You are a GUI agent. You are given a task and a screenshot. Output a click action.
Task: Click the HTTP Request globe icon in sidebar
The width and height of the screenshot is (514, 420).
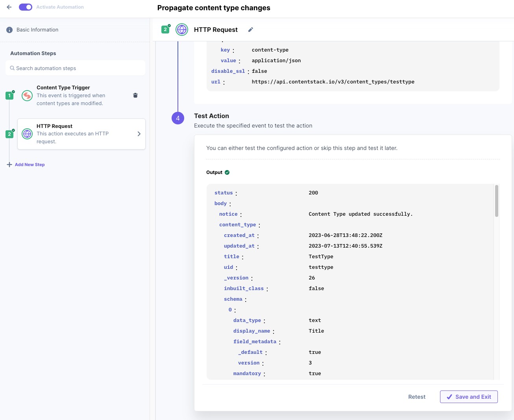(27, 134)
